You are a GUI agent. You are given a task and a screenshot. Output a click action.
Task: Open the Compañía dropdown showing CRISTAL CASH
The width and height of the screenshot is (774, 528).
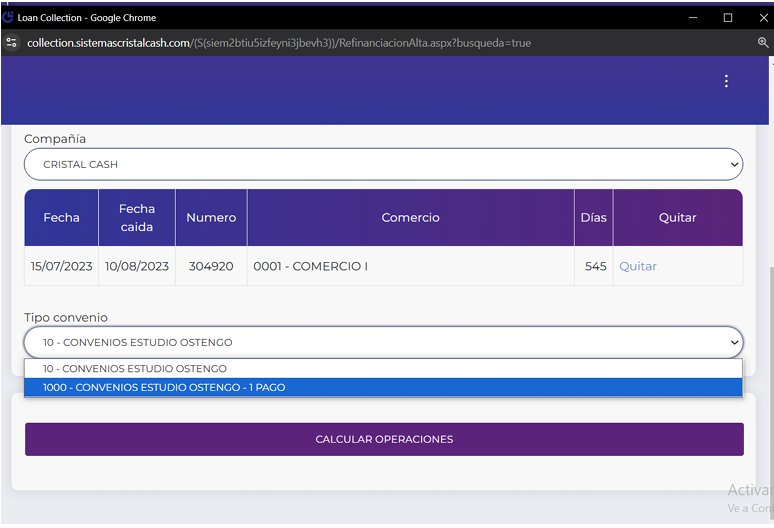pyautogui.click(x=383, y=164)
